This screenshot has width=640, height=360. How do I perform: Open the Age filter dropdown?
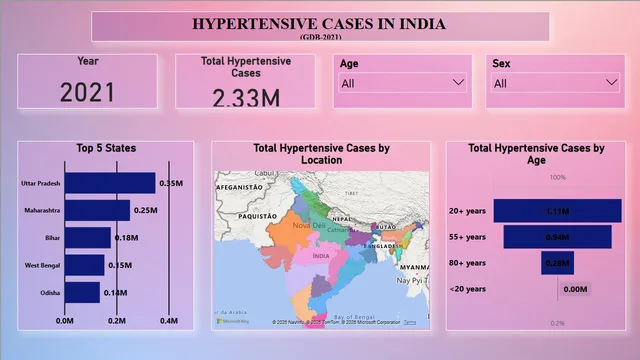click(402, 83)
